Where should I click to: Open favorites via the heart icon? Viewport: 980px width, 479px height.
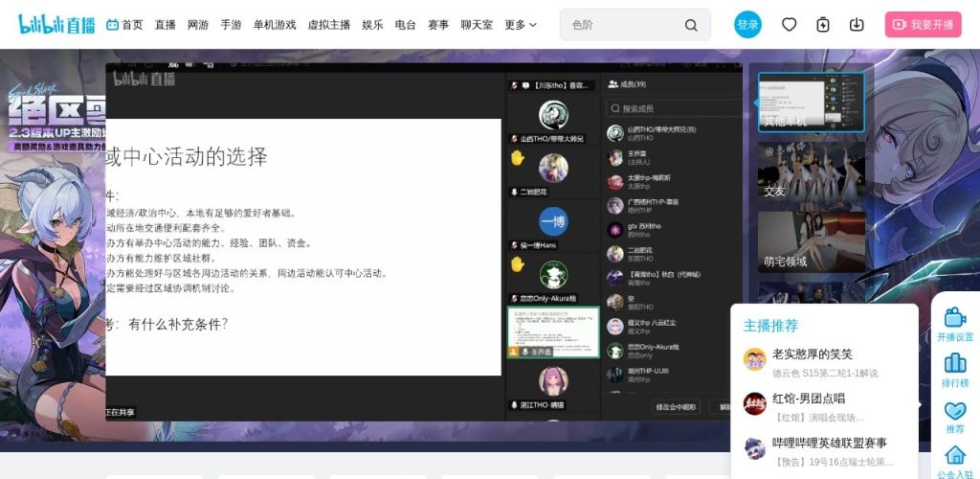(789, 25)
